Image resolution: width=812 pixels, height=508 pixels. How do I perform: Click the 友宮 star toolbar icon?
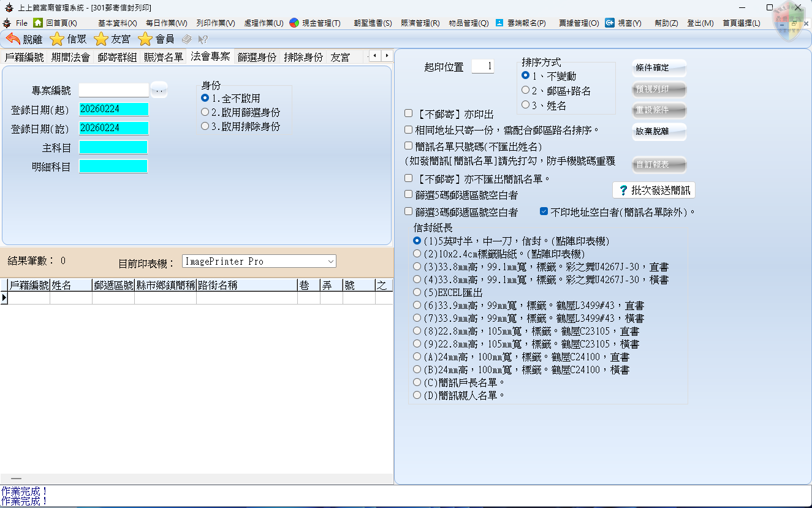click(101, 39)
